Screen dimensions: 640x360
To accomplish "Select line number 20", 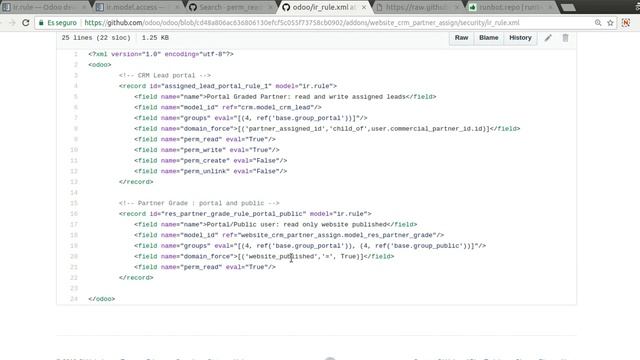I will [x=74, y=256].
